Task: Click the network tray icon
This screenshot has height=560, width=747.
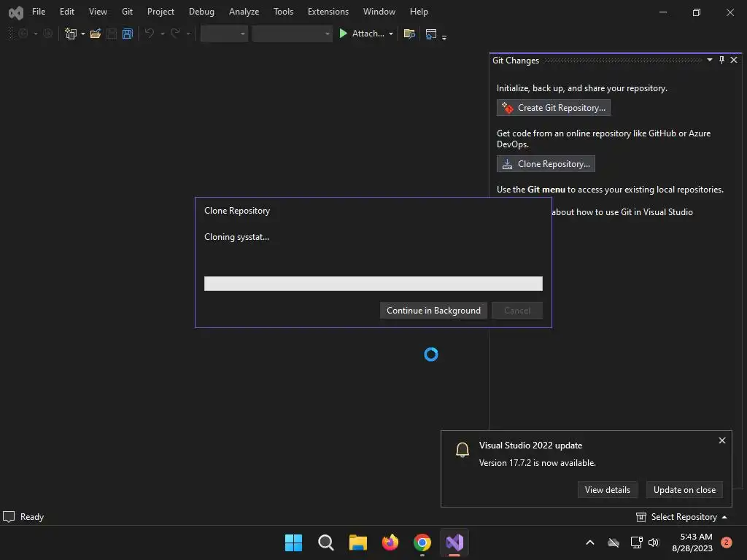Action: (x=636, y=542)
